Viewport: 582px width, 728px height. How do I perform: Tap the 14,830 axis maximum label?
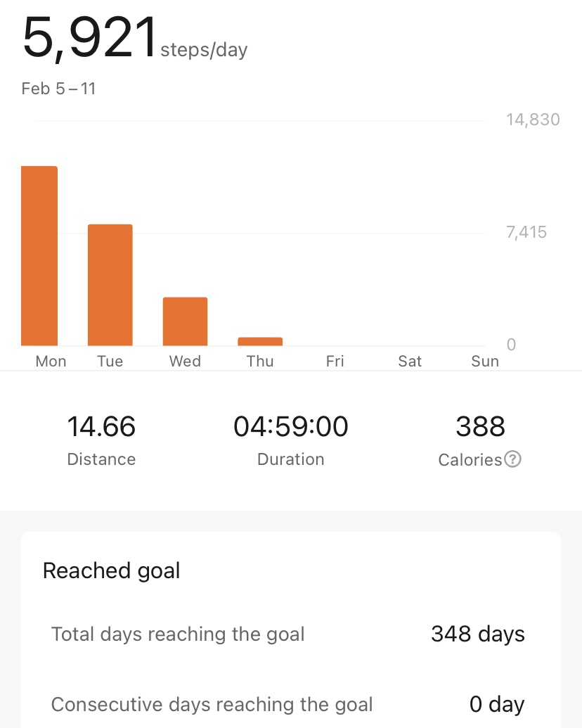533,120
